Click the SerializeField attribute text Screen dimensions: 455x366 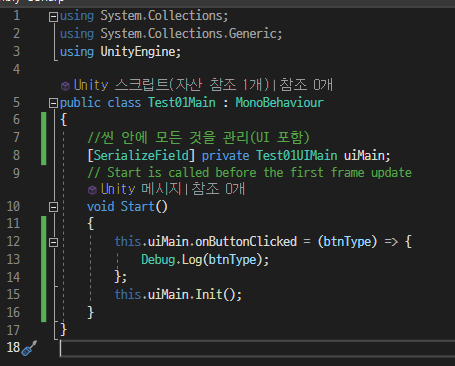click(141, 156)
